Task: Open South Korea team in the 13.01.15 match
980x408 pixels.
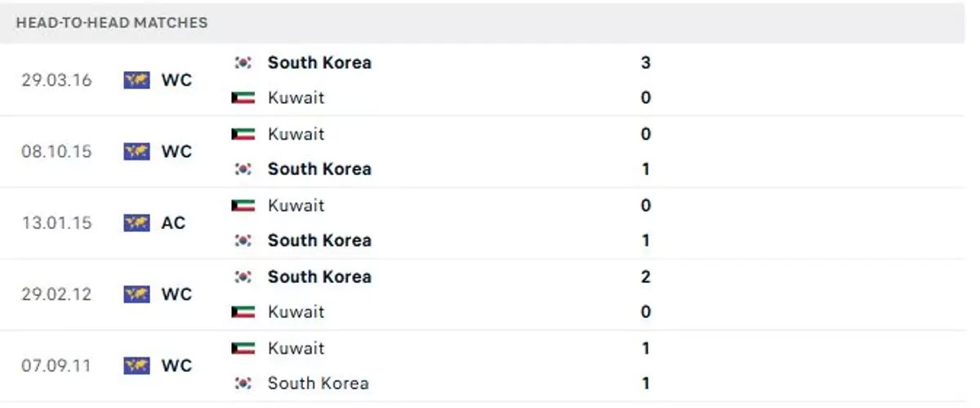Action: point(319,240)
